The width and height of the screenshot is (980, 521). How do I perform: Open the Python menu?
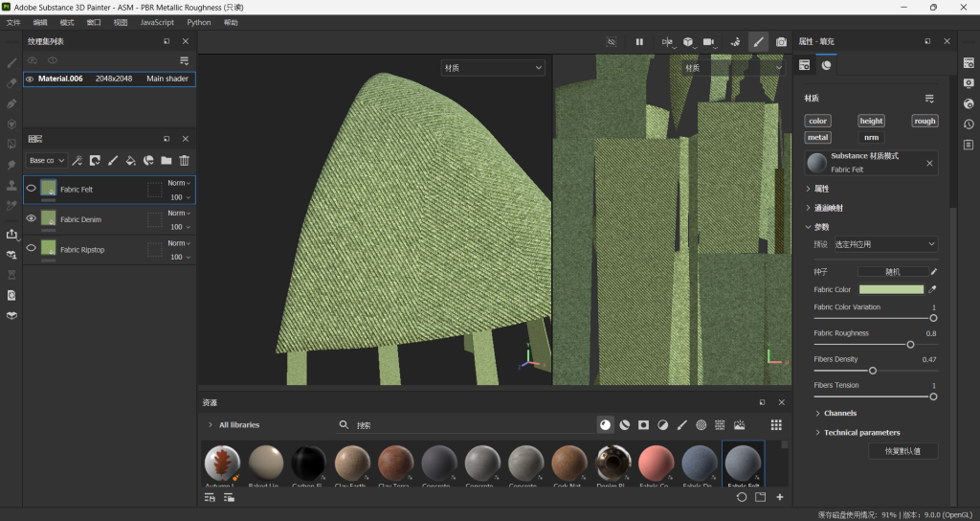pyautogui.click(x=199, y=23)
